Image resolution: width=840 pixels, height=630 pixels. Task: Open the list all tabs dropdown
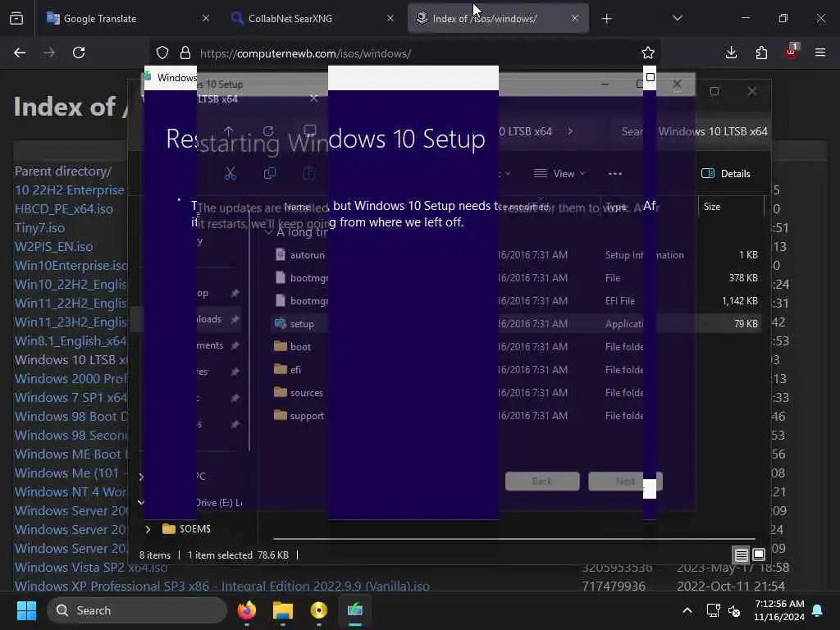point(677,19)
